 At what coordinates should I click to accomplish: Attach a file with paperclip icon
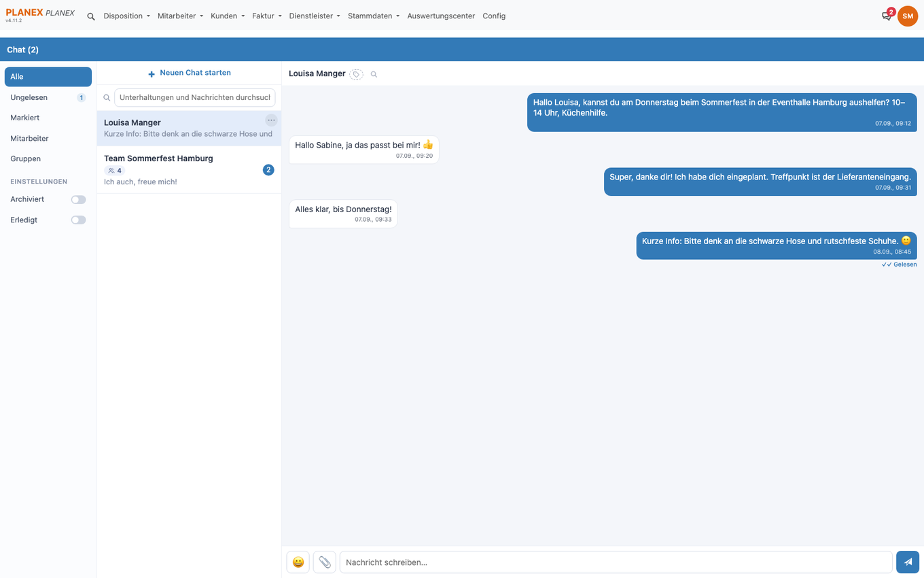coord(325,562)
